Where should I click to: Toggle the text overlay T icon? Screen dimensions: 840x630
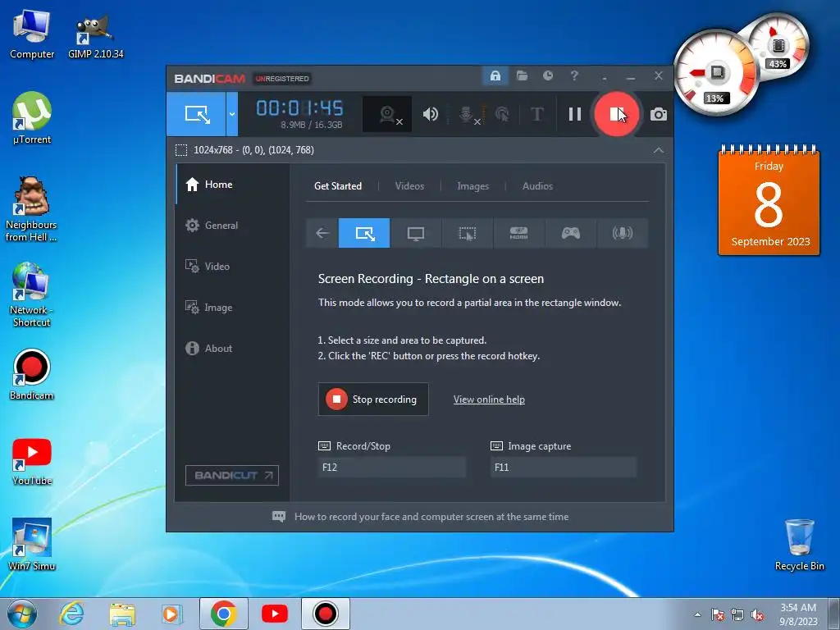coord(536,114)
